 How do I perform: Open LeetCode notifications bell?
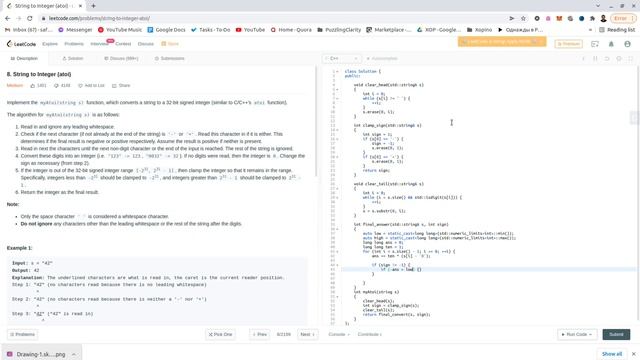(611, 44)
